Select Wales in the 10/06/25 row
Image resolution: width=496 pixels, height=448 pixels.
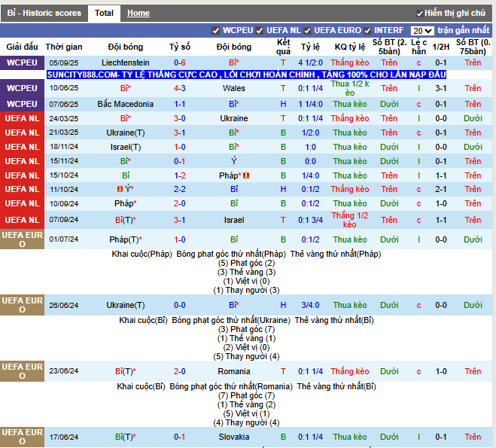point(234,88)
